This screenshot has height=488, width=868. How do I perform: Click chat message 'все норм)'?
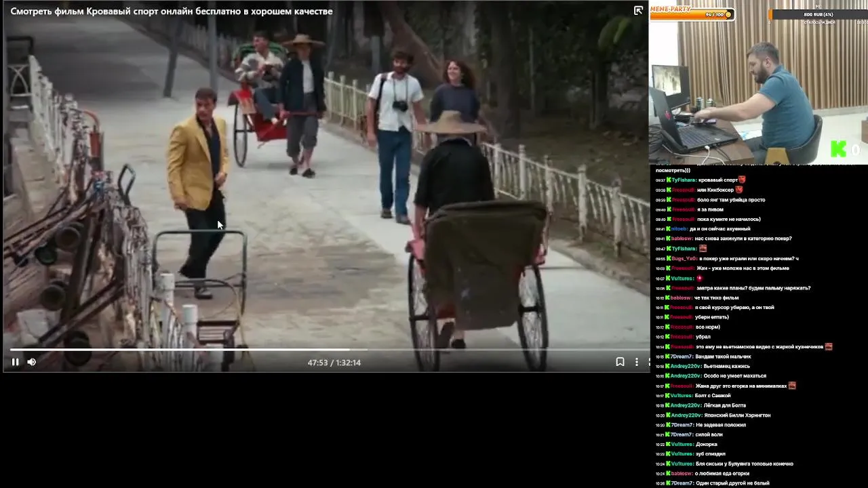coord(707,327)
